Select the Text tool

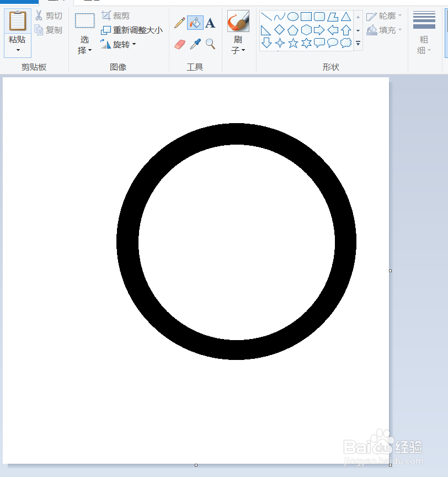210,23
